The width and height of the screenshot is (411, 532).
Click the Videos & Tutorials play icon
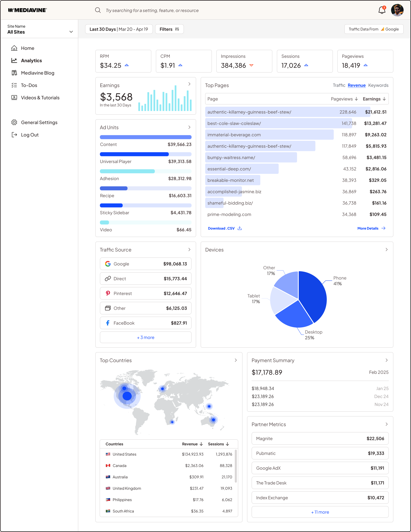tap(14, 98)
